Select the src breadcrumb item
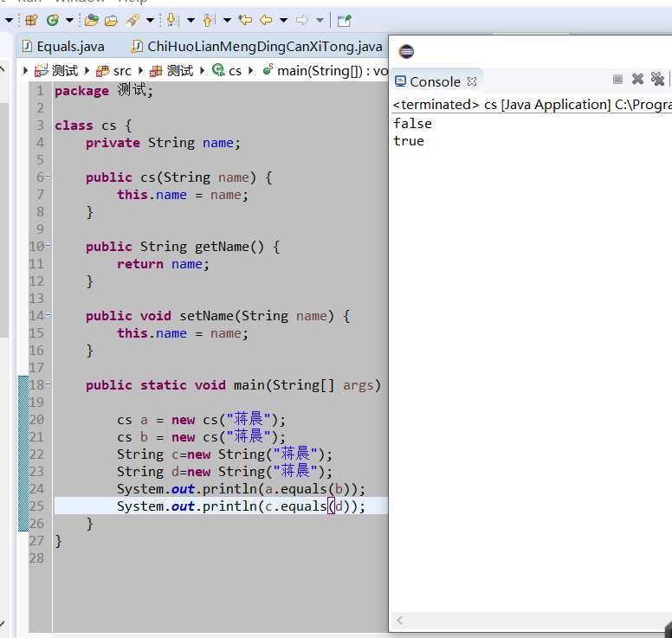This screenshot has width=672, height=638. coord(114,70)
